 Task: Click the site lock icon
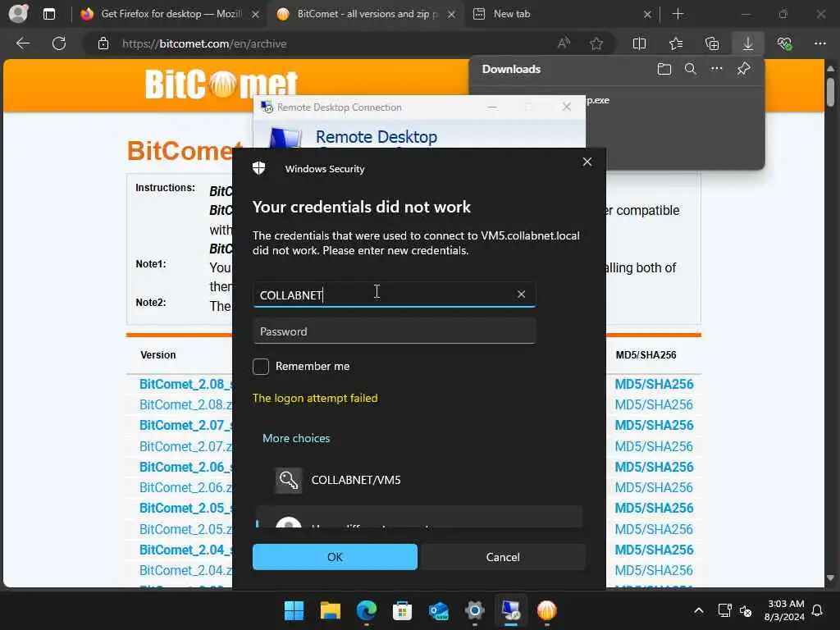click(103, 43)
